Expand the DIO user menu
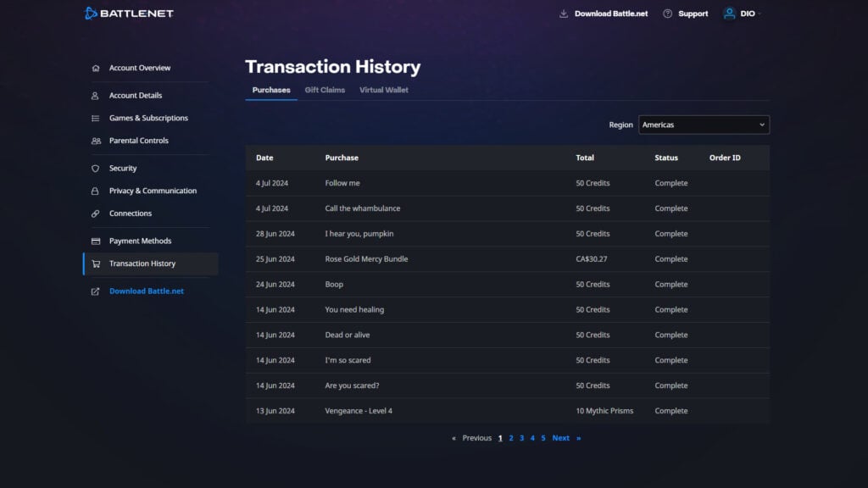Viewport: 868px width, 488px height. point(747,13)
